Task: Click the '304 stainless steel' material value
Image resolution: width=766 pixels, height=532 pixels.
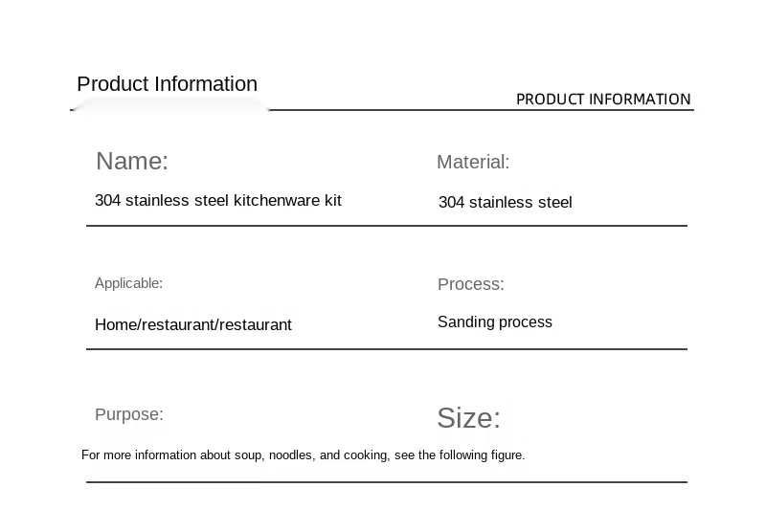Action: [x=506, y=202]
